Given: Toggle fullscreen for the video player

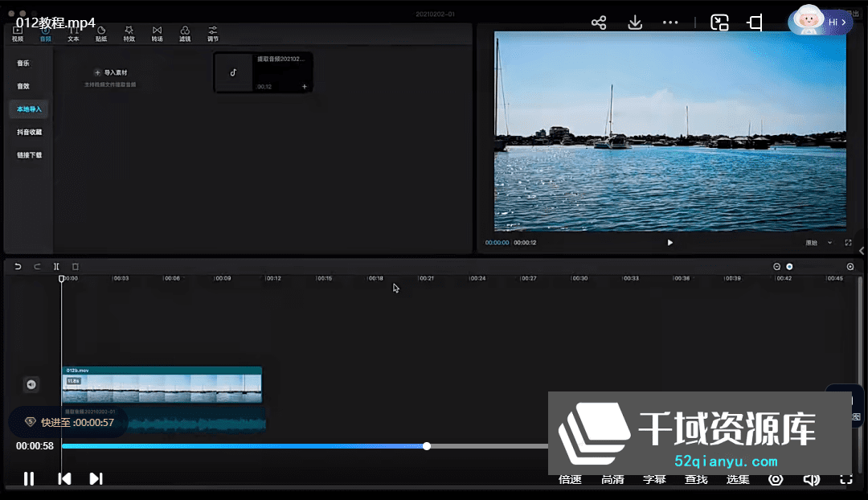Looking at the screenshot, I should click(846, 480).
